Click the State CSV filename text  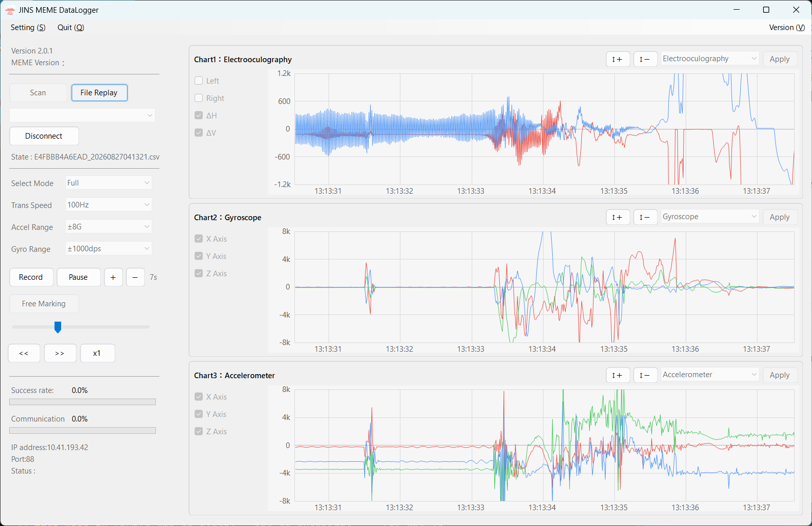tap(97, 157)
